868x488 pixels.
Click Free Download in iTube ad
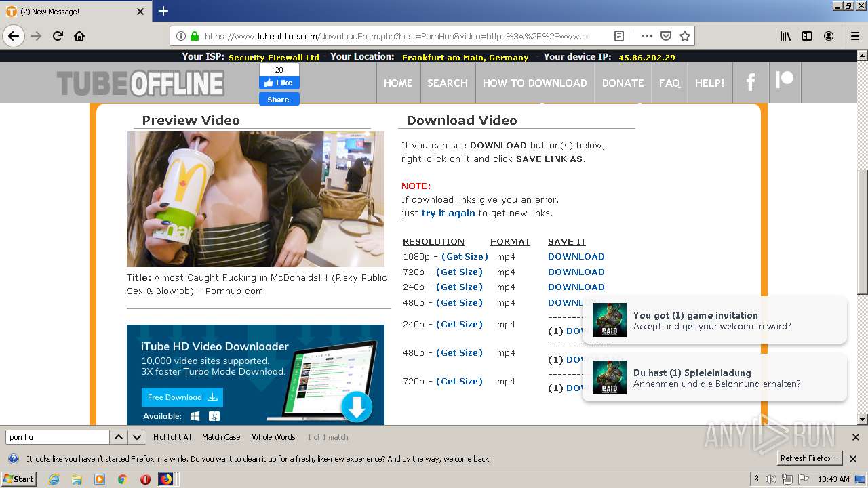[x=182, y=397]
